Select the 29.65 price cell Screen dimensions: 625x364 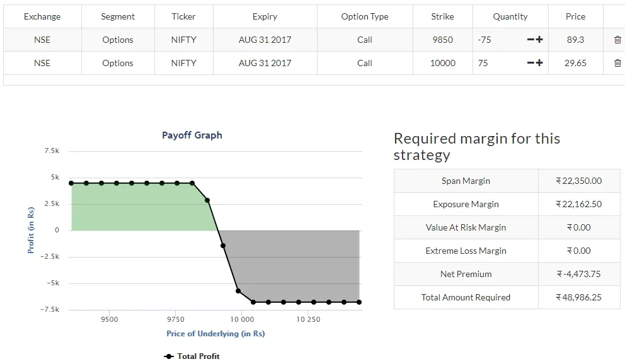(x=575, y=63)
